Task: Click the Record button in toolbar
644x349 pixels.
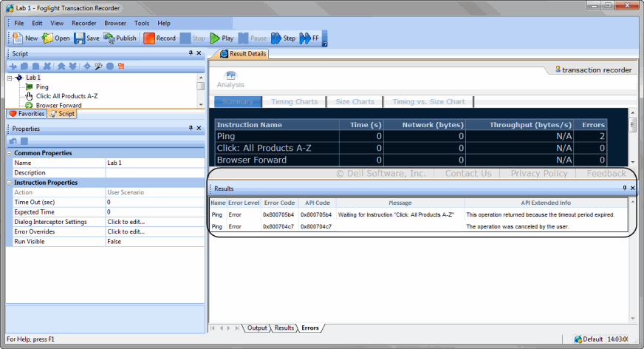Action: pyautogui.click(x=159, y=38)
